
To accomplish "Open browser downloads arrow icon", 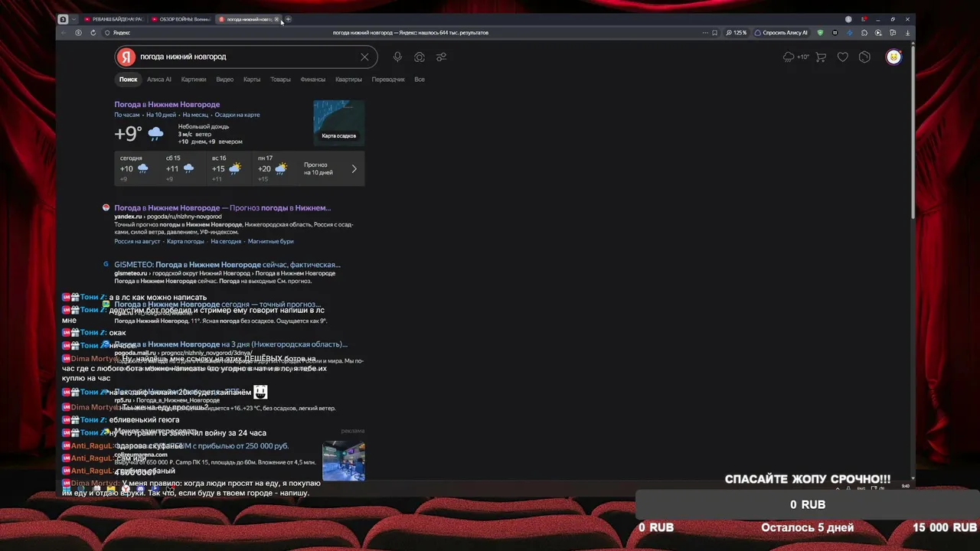I will [x=908, y=33].
